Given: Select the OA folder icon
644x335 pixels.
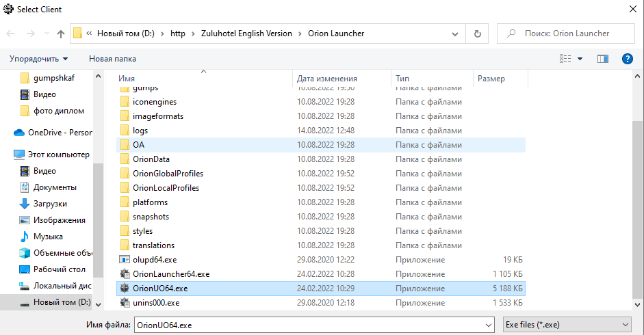Looking at the screenshot, I should (125, 145).
